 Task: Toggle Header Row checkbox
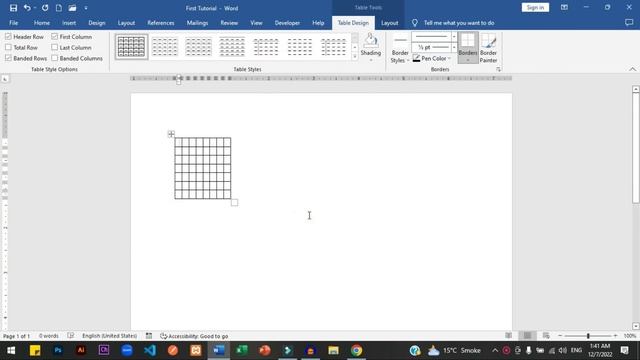(x=8, y=37)
